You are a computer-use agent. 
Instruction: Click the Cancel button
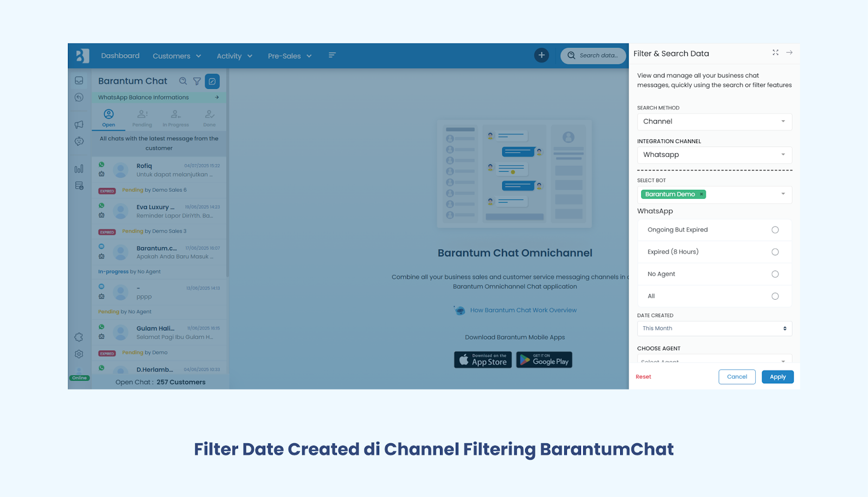737,377
